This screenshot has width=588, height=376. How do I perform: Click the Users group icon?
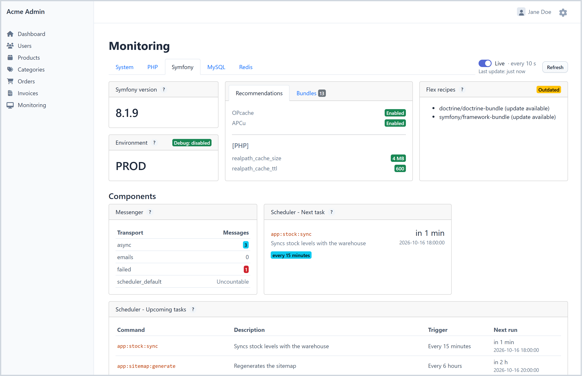pos(10,46)
